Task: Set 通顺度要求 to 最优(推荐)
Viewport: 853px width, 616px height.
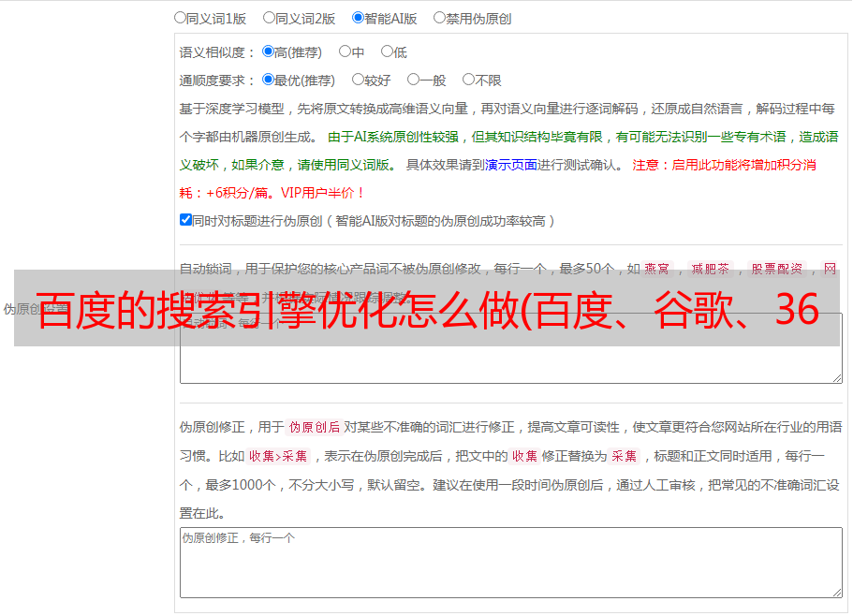Action: click(268, 80)
